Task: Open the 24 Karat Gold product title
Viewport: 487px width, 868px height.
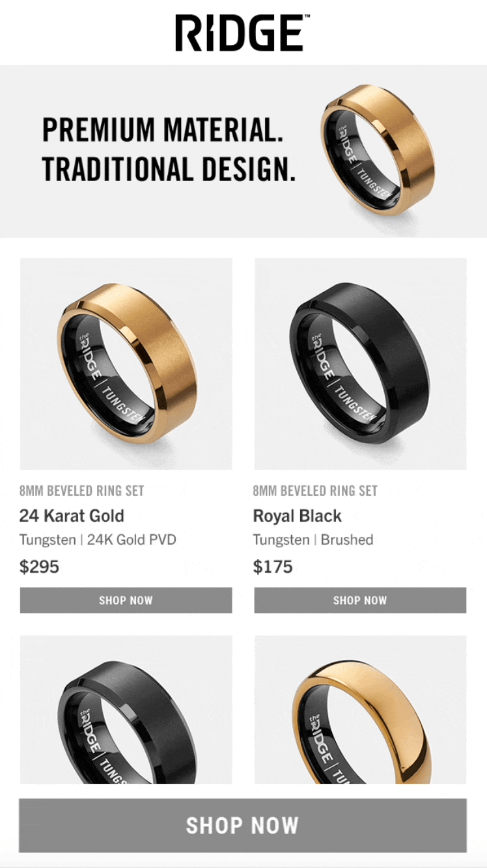Action: pos(72,516)
